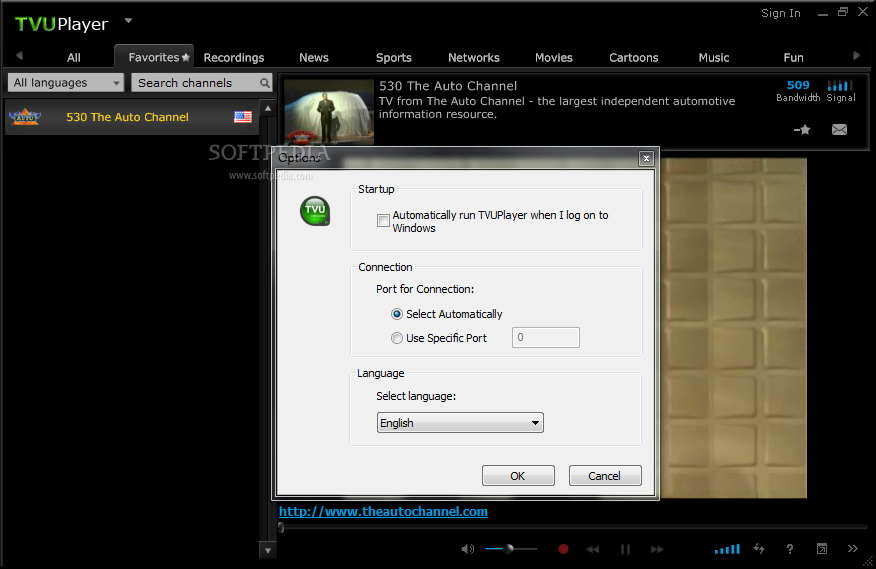This screenshot has width=876, height=569.
Task: Open the Movies tab
Action: tap(554, 58)
